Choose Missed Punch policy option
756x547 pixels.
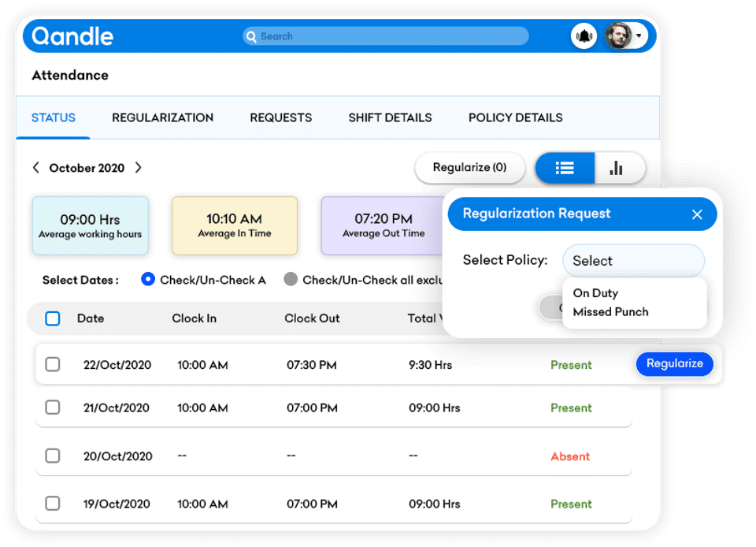coord(610,312)
